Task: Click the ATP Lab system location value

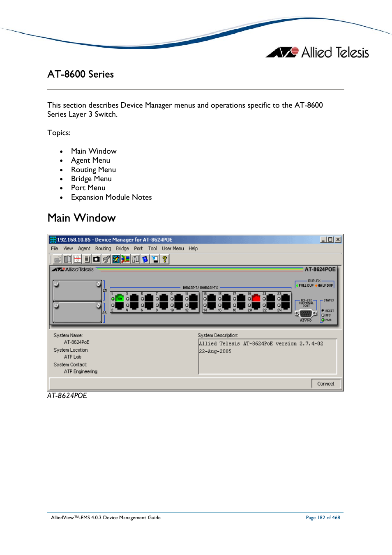Action: point(73,357)
